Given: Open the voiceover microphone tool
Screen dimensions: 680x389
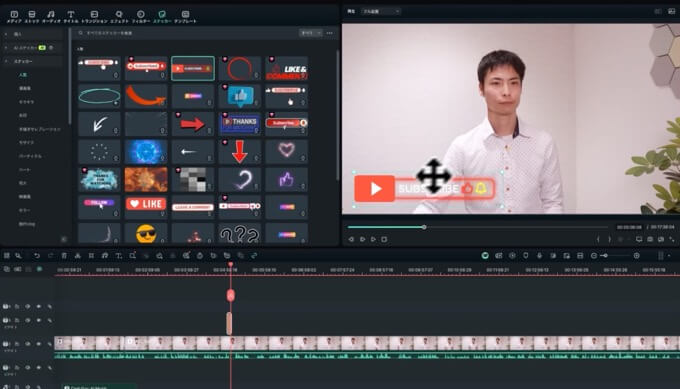Looking at the screenshot, I should point(539,256).
